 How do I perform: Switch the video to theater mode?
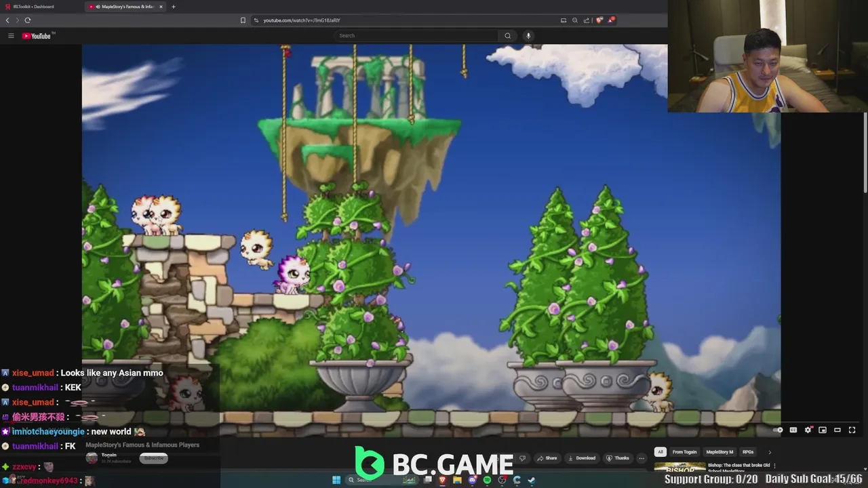[x=837, y=430]
